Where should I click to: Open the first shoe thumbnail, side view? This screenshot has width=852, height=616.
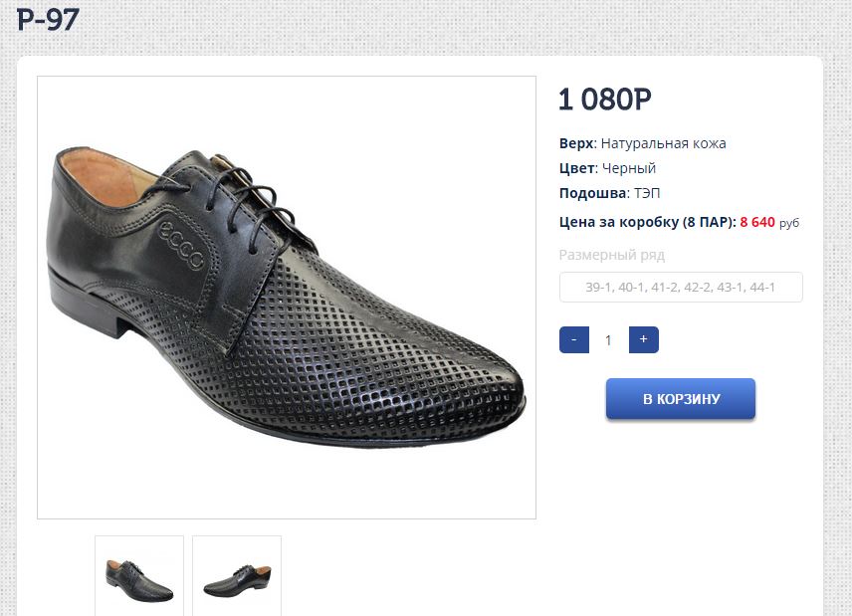pyautogui.click(x=139, y=576)
